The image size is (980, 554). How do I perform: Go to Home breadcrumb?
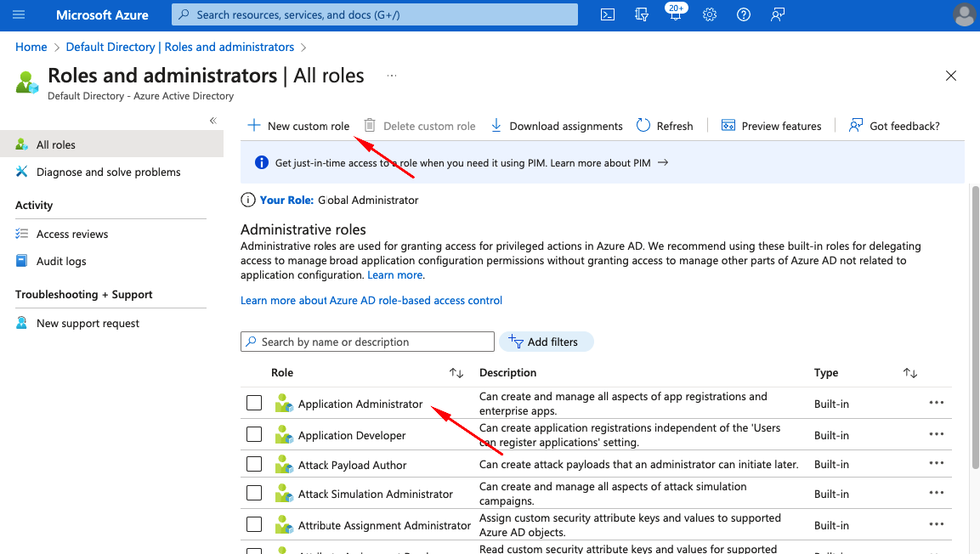[31, 47]
